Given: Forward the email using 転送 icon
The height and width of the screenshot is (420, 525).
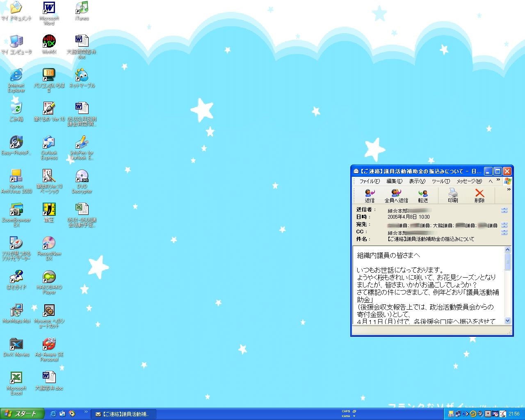Looking at the screenshot, I should 423,195.
